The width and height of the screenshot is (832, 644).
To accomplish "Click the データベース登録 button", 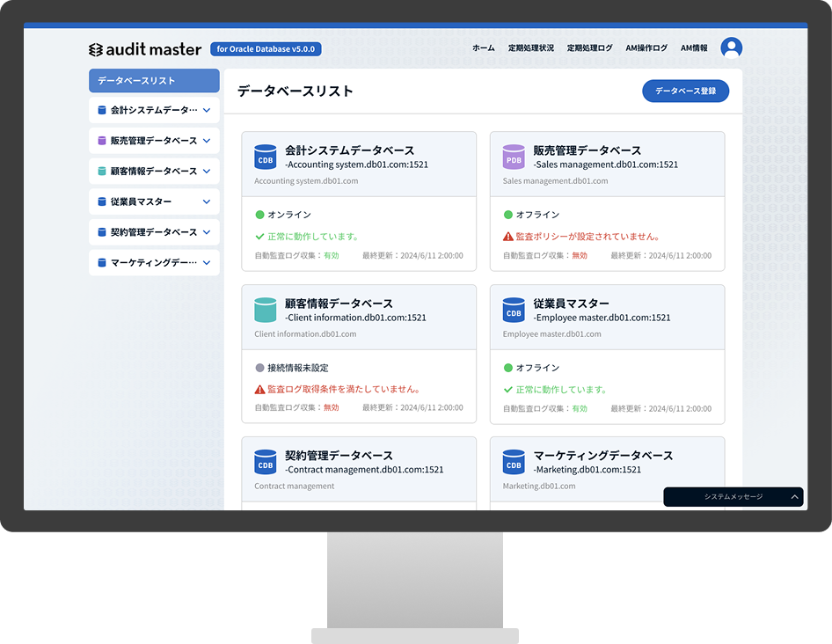I will coord(685,91).
